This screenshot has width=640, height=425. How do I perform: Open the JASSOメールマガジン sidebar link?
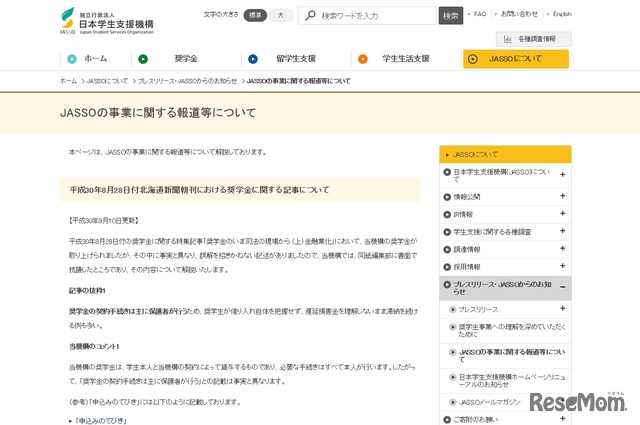click(490, 403)
